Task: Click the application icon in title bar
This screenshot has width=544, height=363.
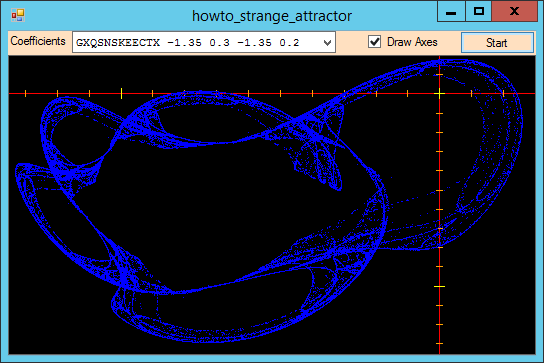Action: 18,15
